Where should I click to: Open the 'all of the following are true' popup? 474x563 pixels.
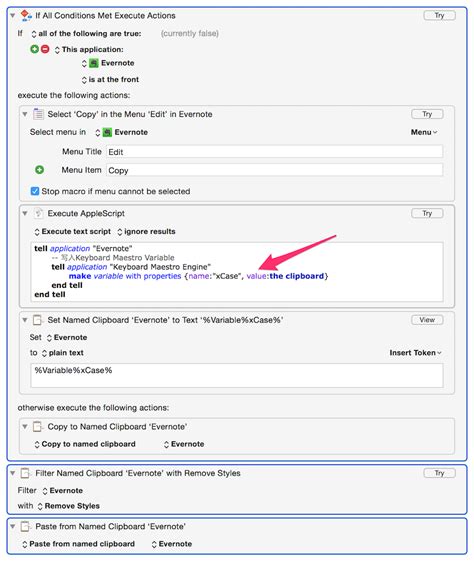(x=86, y=34)
